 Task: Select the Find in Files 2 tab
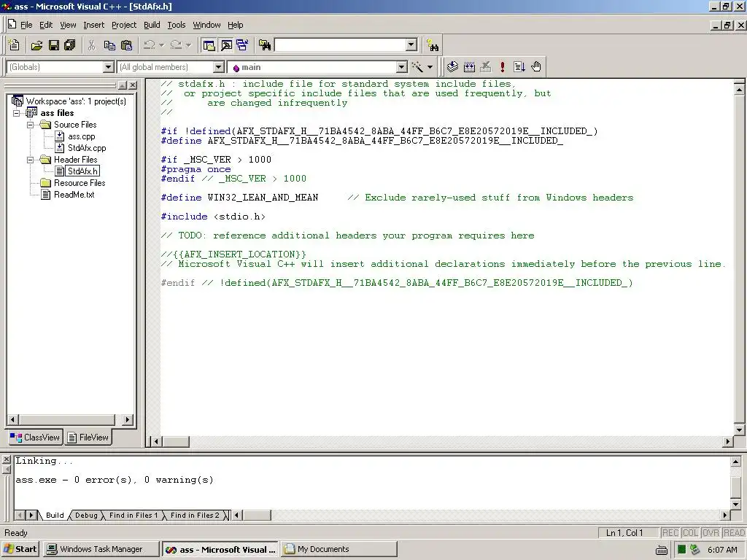194,516
